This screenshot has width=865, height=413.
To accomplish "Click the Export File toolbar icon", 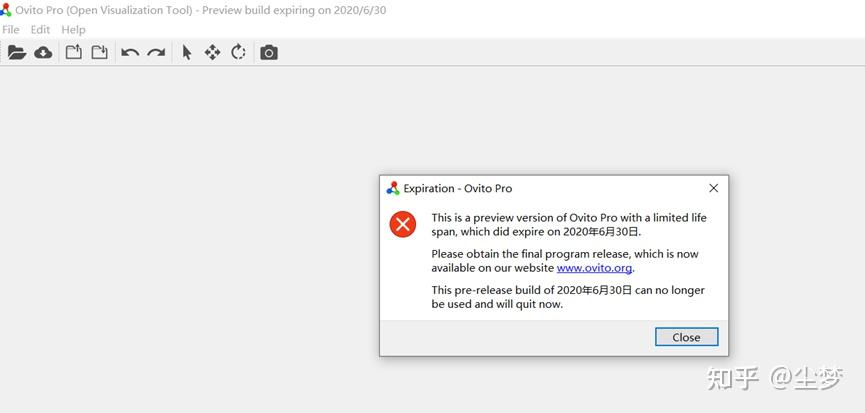I will (74, 52).
